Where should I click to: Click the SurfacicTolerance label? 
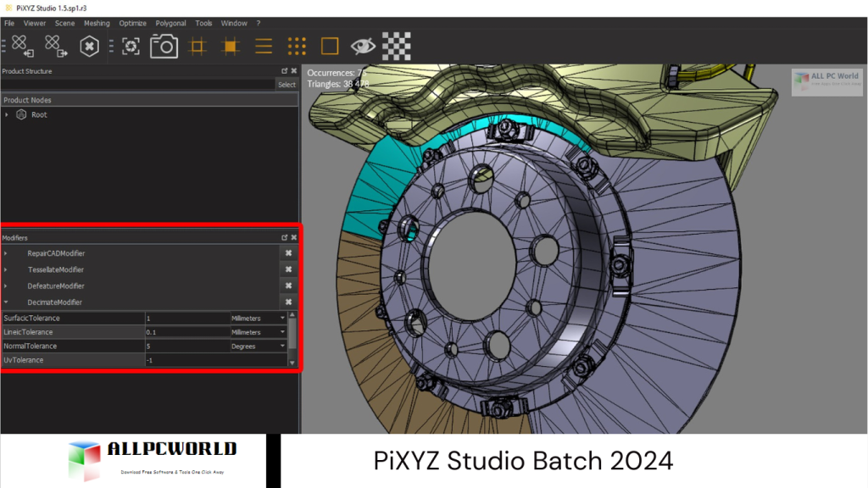[31, 319]
